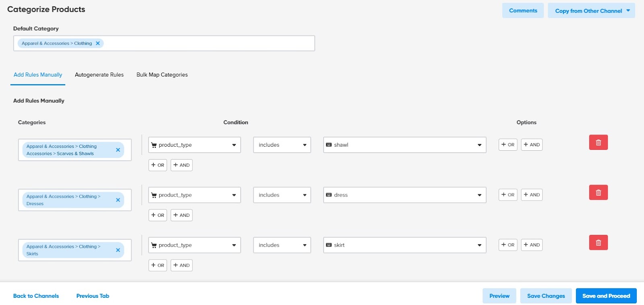Delete the shawl rule with trash icon
The image size is (644, 305).
(x=598, y=142)
